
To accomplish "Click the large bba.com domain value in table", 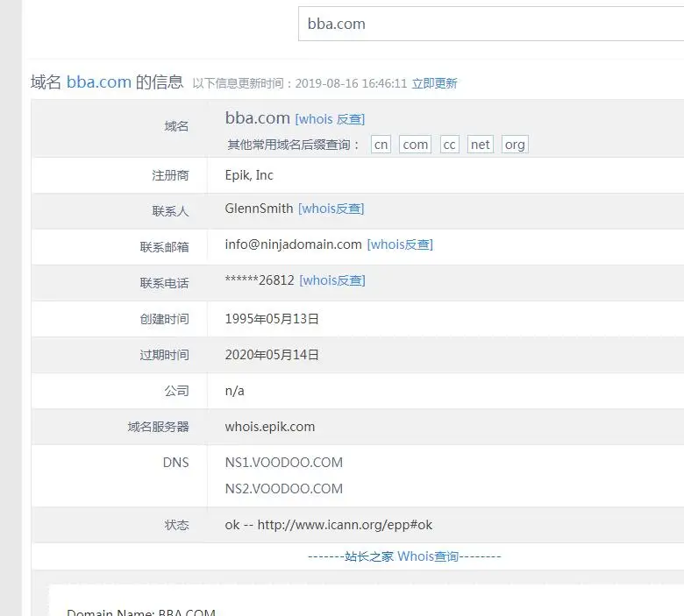I will [257, 118].
